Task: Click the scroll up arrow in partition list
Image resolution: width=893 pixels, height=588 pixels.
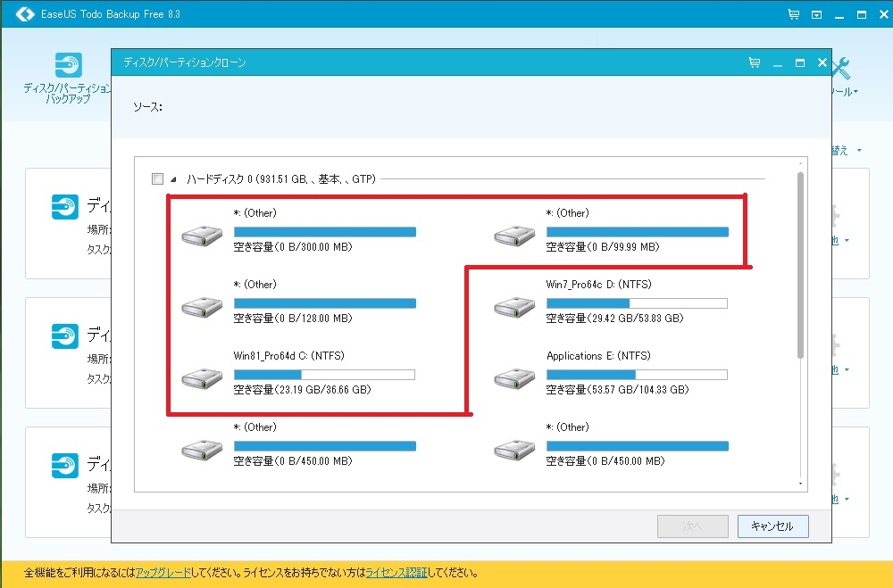Action: [x=800, y=164]
